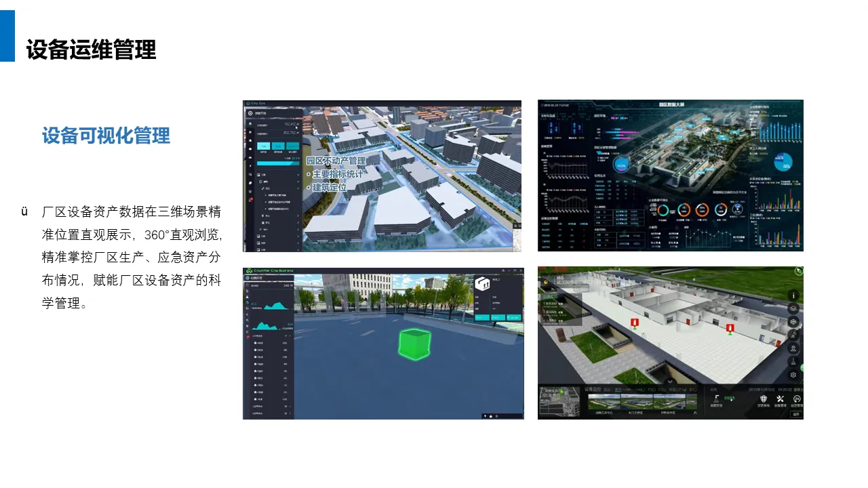This screenshot has height=488, width=868.
Task: Click the cyan progress bar in City Eye panel
Action: [277, 163]
